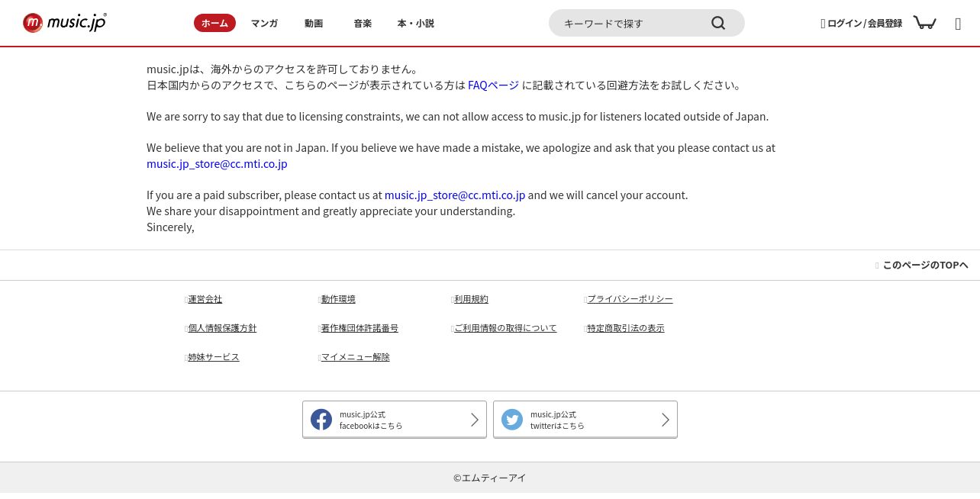This screenshot has width=980, height=499.
Task: Open プライバシーポリシー footer link
Action: (x=630, y=299)
